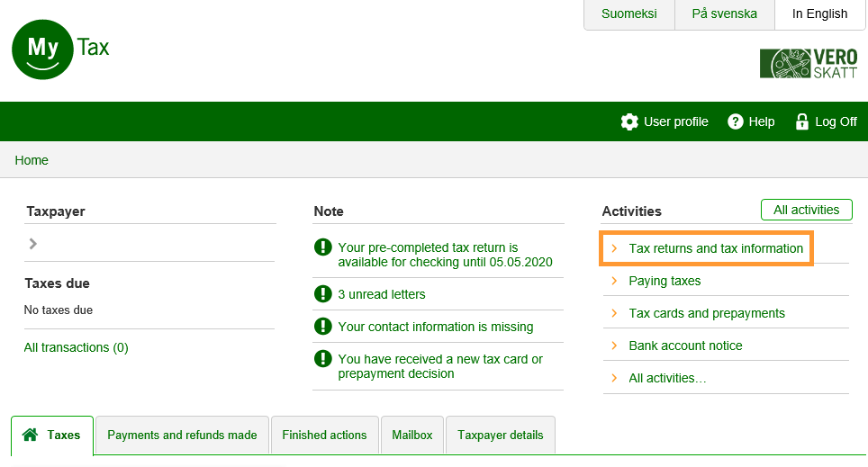
Task: Switch to Payments and refunds made tab
Action: [182, 435]
